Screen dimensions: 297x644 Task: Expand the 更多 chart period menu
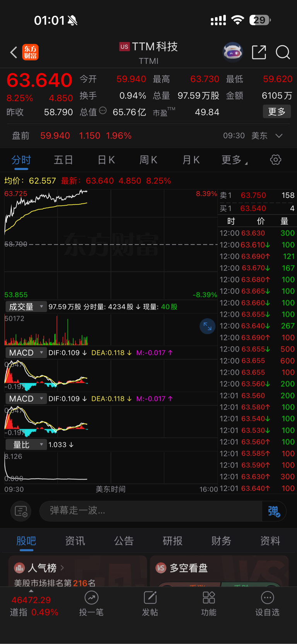click(x=234, y=160)
